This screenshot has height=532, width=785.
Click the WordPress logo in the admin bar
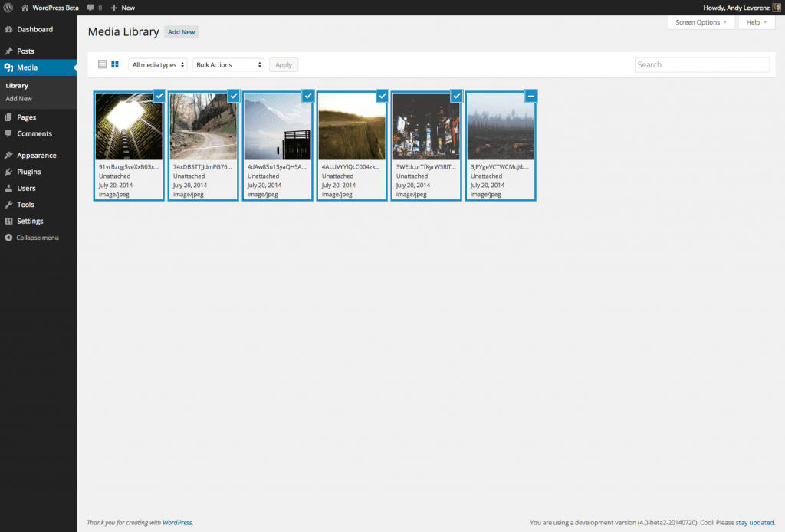pyautogui.click(x=8, y=7)
